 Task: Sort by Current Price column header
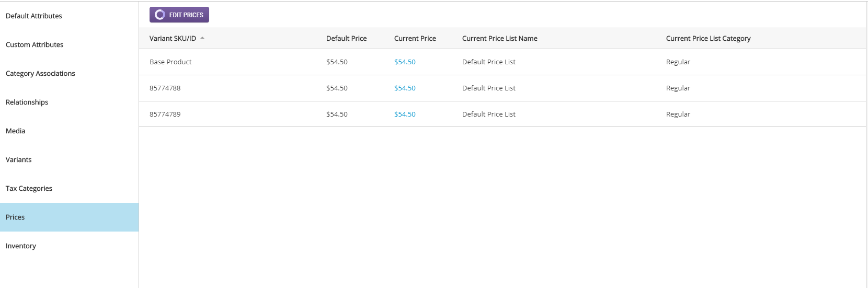click(x=415, y=39)
